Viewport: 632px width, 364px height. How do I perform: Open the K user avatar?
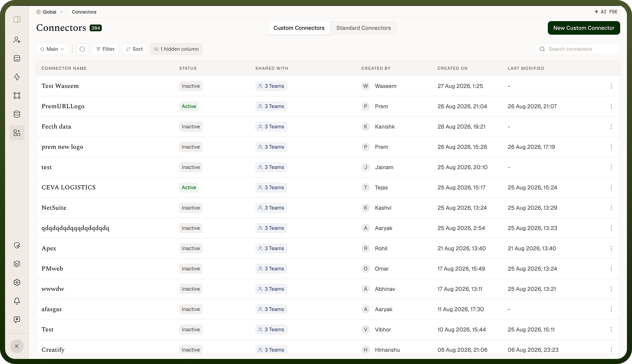pyautogui.click(x=17, y=346)
